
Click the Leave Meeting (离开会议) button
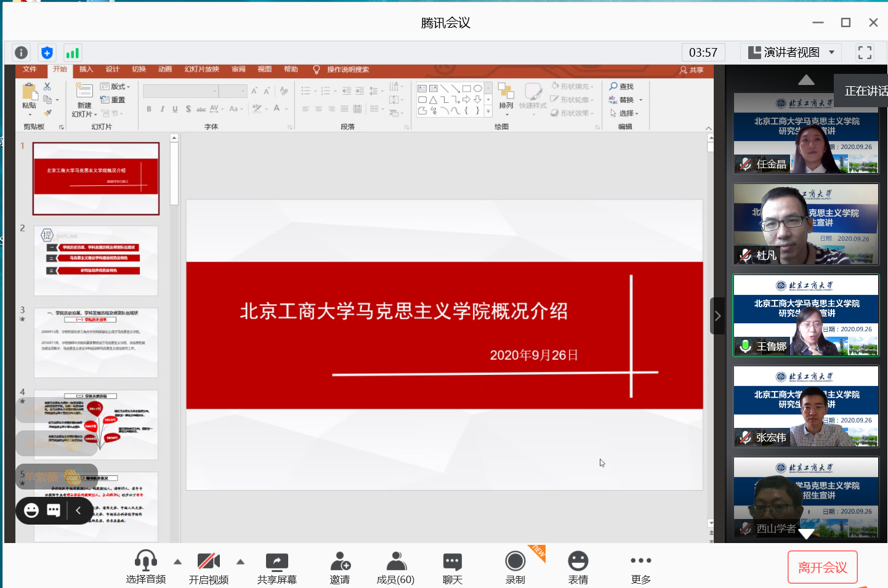point(822,567)
